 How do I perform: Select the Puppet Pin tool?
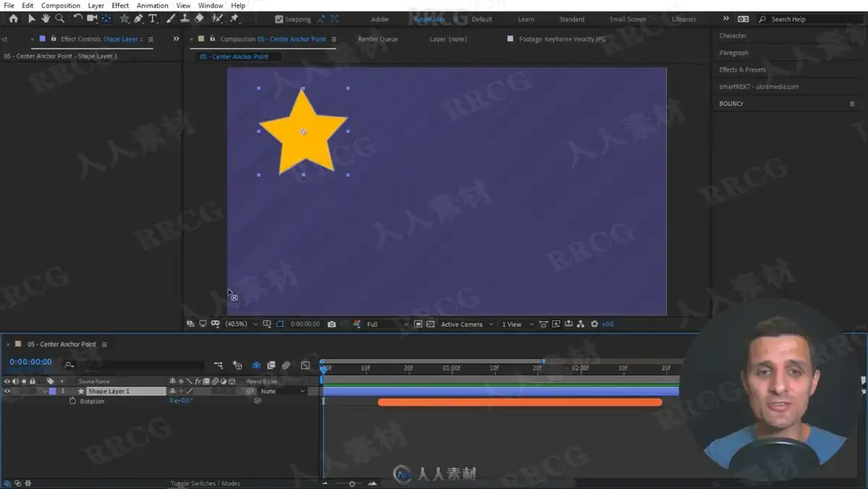coord(234,19)
